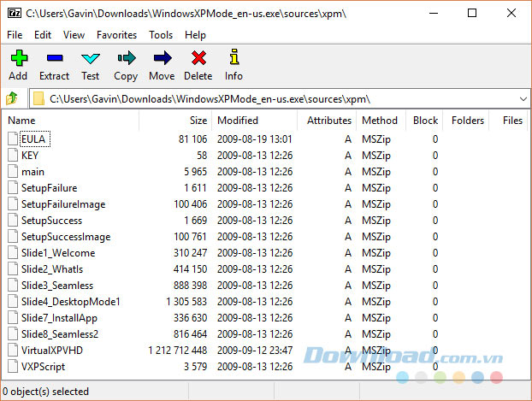Sort by the Folders column header
The width and height of the screenshot is (532, 401).
tap(466, 121)
